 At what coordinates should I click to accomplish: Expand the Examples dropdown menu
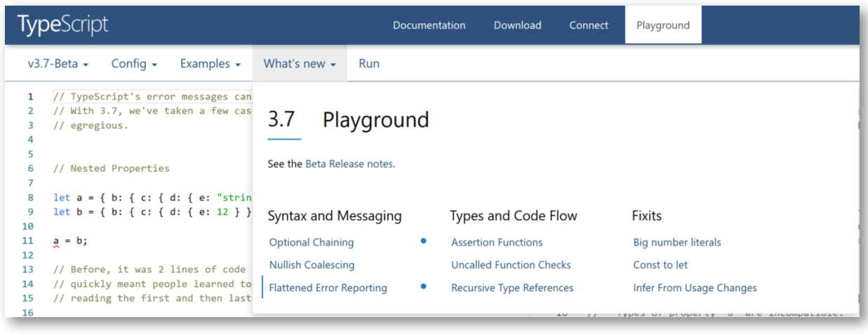[211, 64]
